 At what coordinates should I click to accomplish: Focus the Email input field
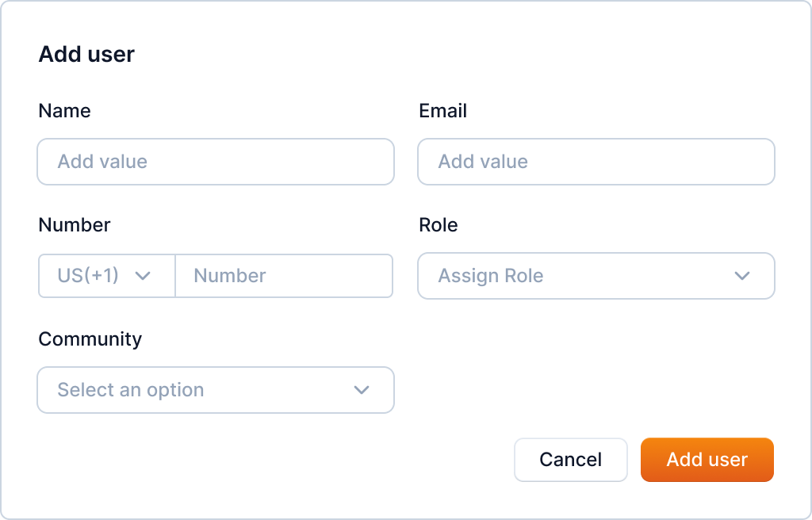tap(596, 162)
